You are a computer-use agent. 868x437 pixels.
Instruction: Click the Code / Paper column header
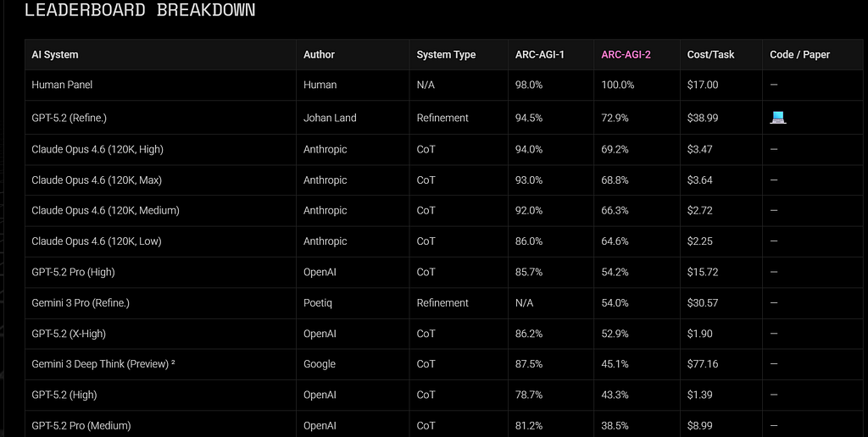click(799, 54)
